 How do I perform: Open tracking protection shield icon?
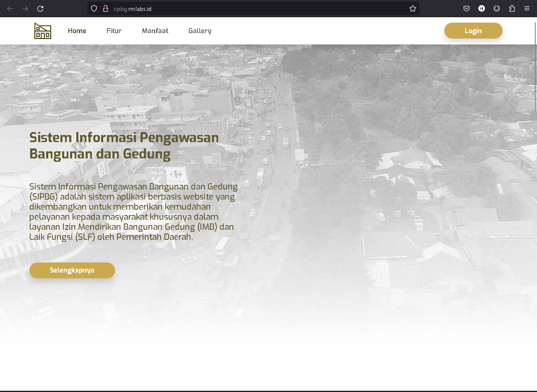(x=94, y=8)
